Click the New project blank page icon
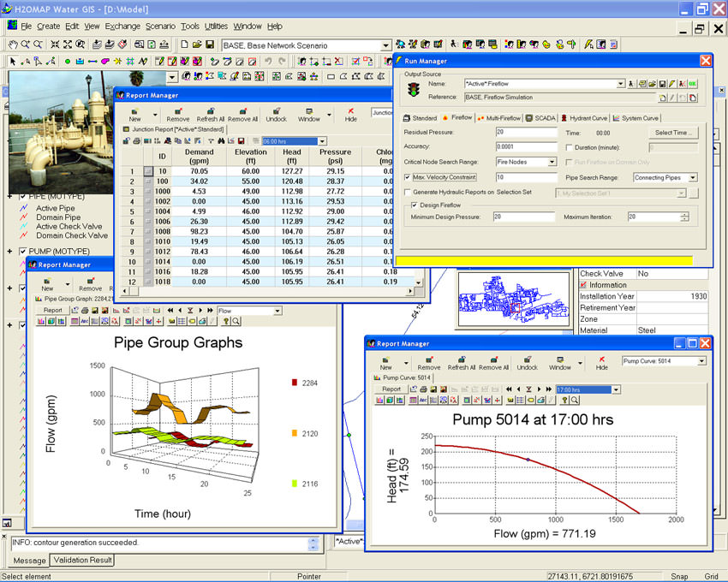Screen dimensions: 728x582 tap(184, 45)
